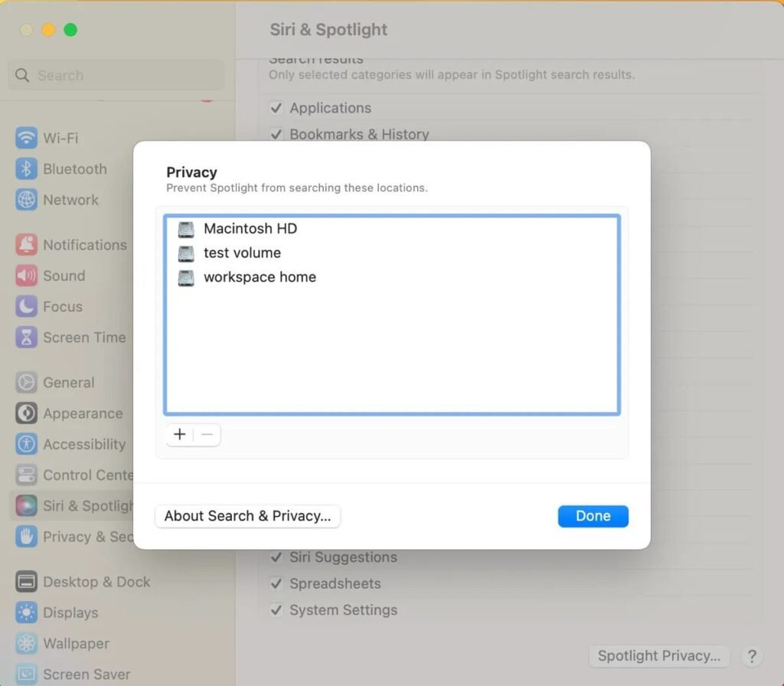
Task: Open Accessibility preferences
Action: (81, 444)
